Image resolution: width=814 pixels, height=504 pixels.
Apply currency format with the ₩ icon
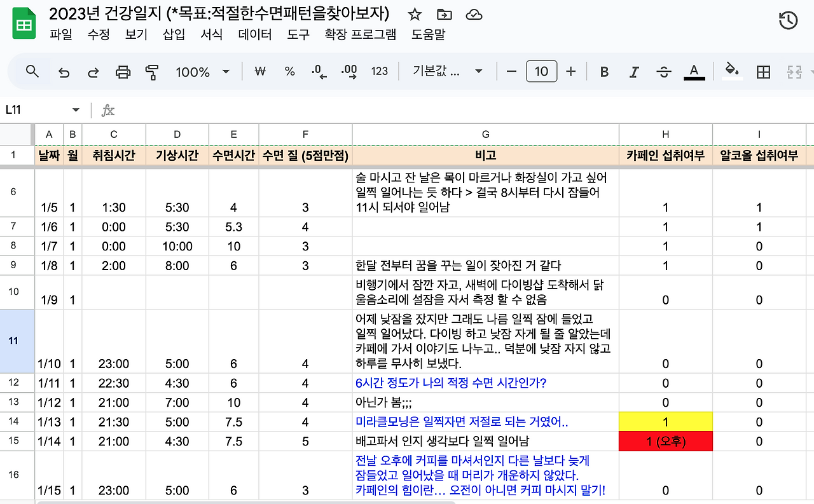(259, 71)
